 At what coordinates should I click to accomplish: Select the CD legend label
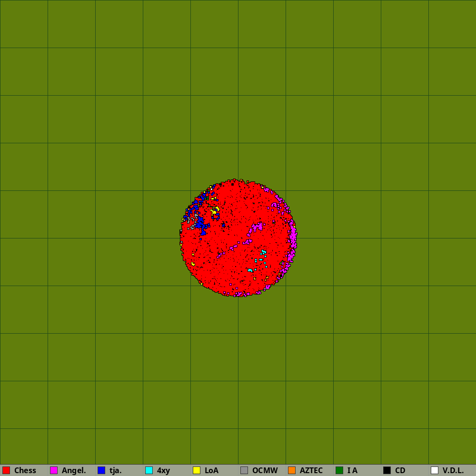[x=400, y=471]
